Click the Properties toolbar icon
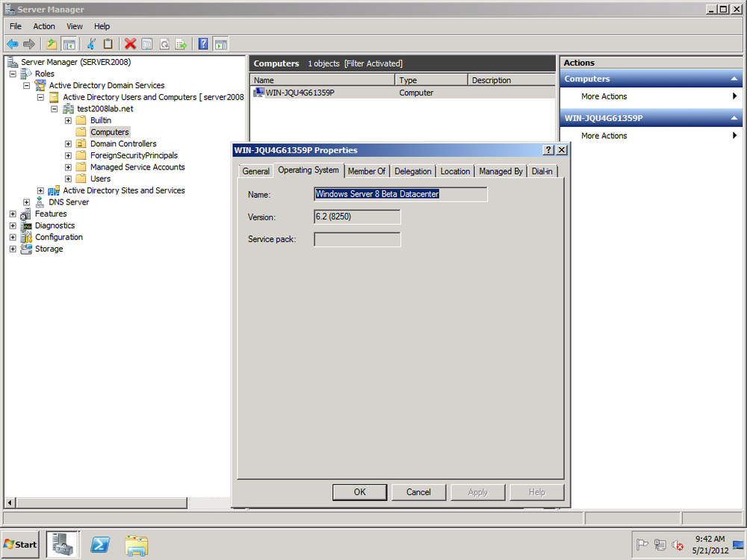747x560 pixels. [x=147, y=44]
